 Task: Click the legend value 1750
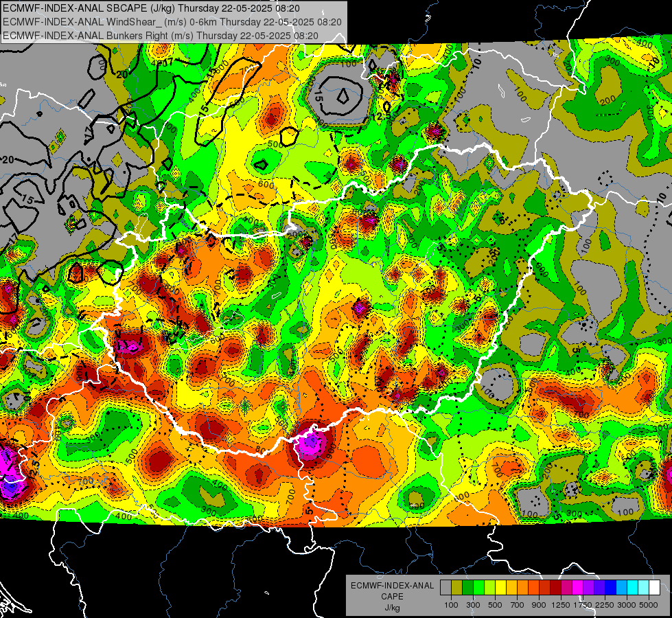click(x=583, y=605)
